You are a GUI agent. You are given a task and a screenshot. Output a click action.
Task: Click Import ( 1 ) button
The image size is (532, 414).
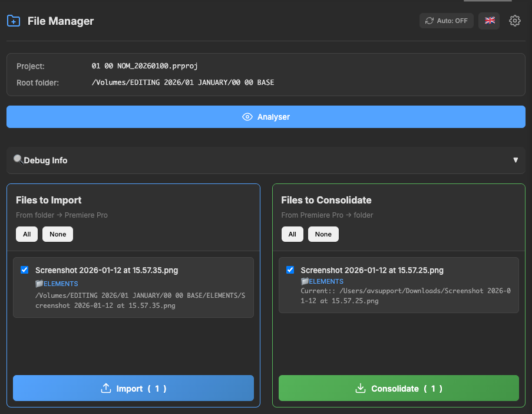coord(133,388)
